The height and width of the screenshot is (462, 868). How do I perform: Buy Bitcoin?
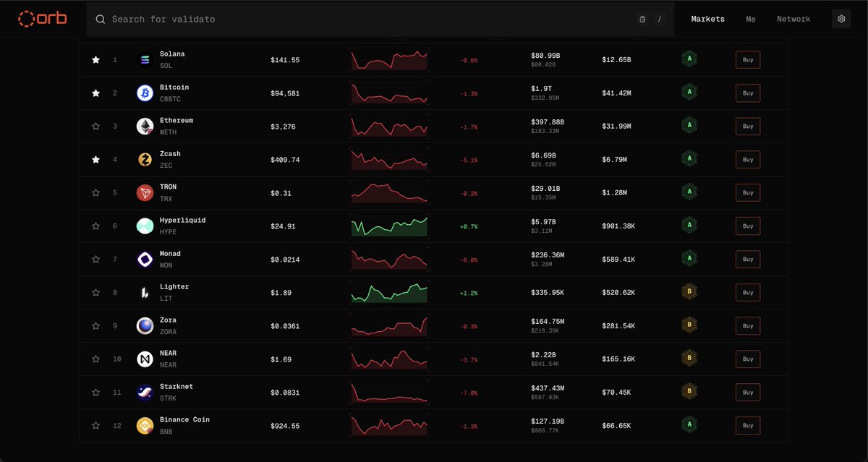click(748, 93)
